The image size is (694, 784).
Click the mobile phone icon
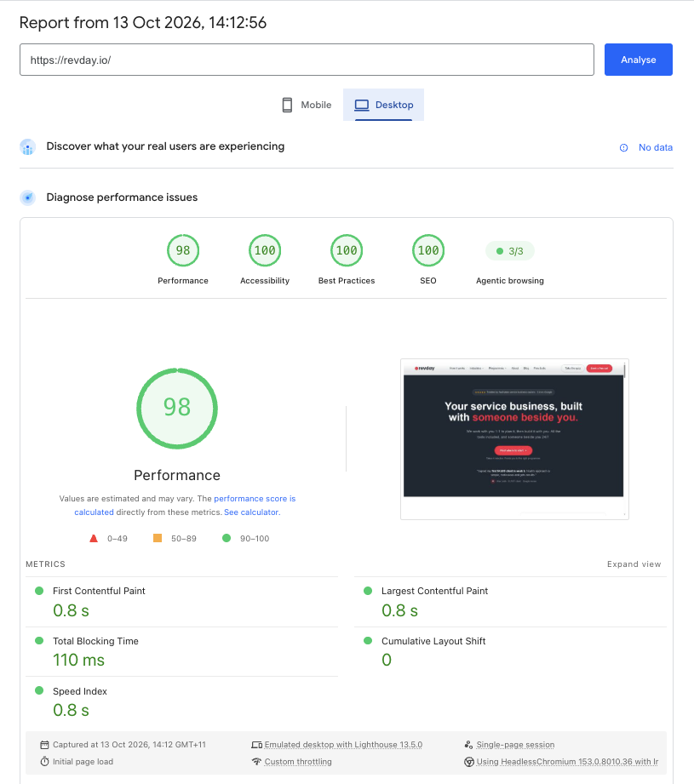point(287,105)
